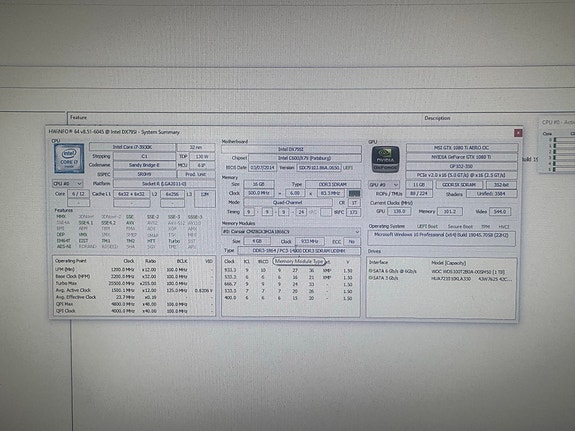Click the NVIDIA GeForce logo
This screenshot has height=431, width=575.
[385, 159]
